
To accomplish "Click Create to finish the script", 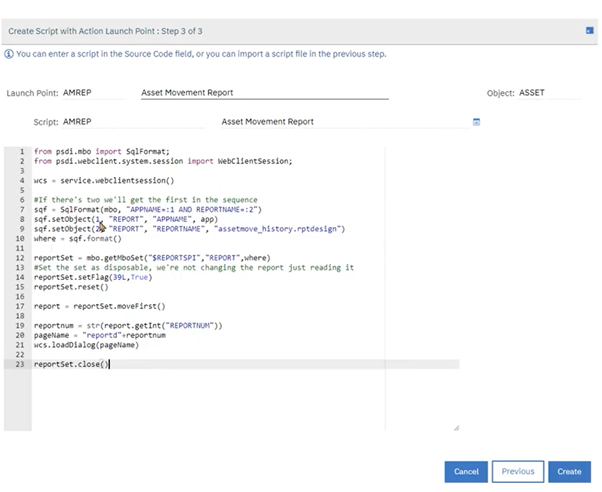I will 569,471.
